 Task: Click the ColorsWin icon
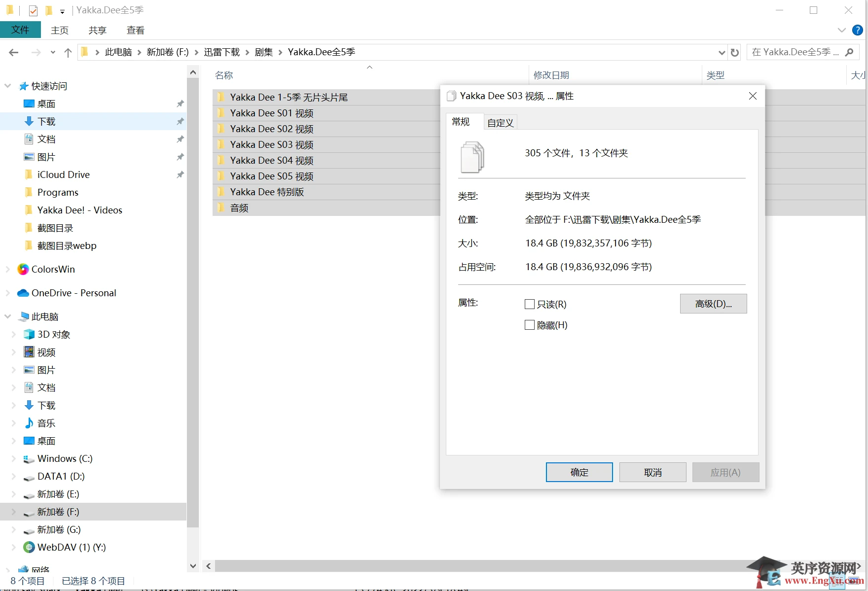coord(23,269)
